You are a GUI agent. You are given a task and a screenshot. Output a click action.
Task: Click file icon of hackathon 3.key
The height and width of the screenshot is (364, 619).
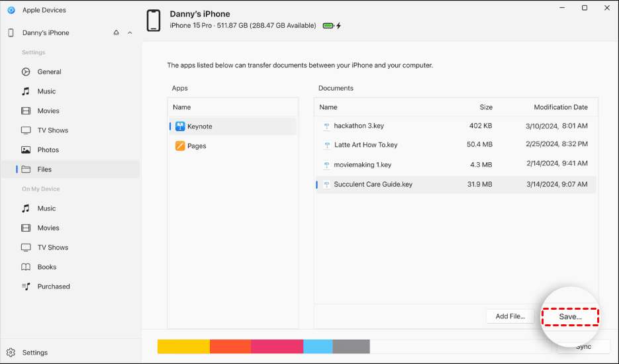click(326, 126)
